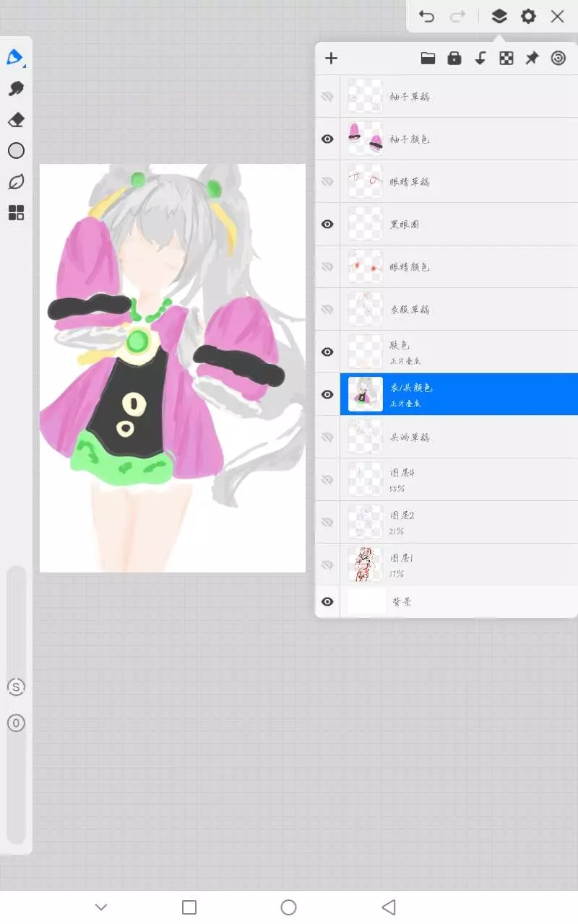Open settings with the gear icon

tap(528, 16)
